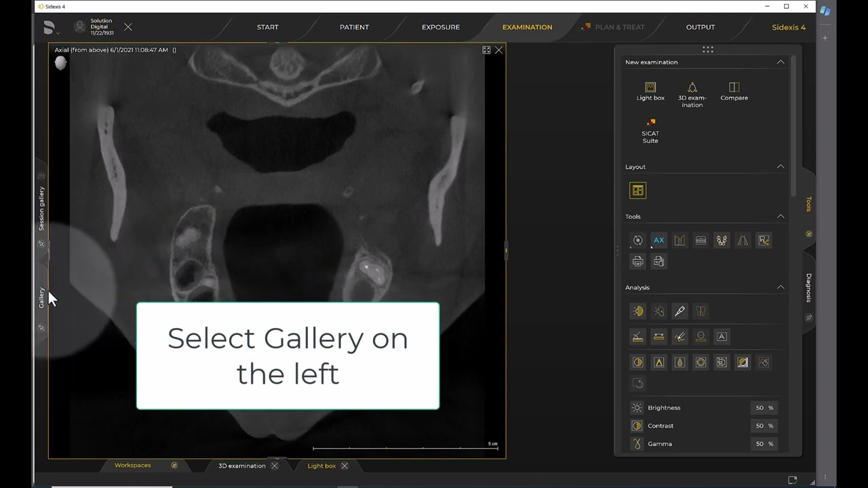The width and height of the screenshot is (868, 488).
Task: Click the Contrast half-circle icon
Action: coord(637,426)
